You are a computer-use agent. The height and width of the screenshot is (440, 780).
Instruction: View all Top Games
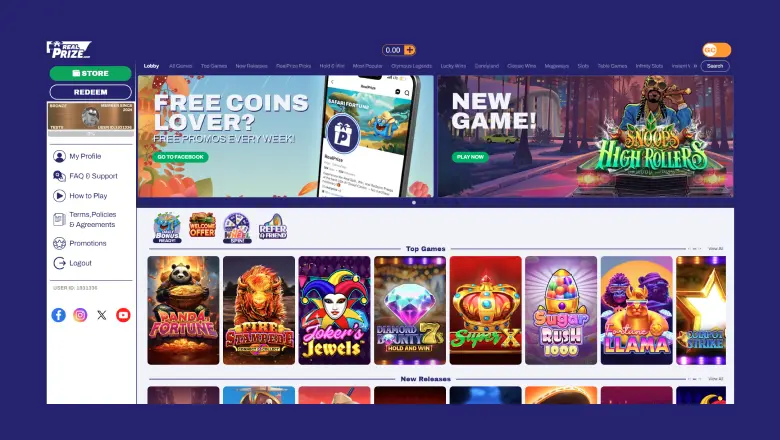715,249
